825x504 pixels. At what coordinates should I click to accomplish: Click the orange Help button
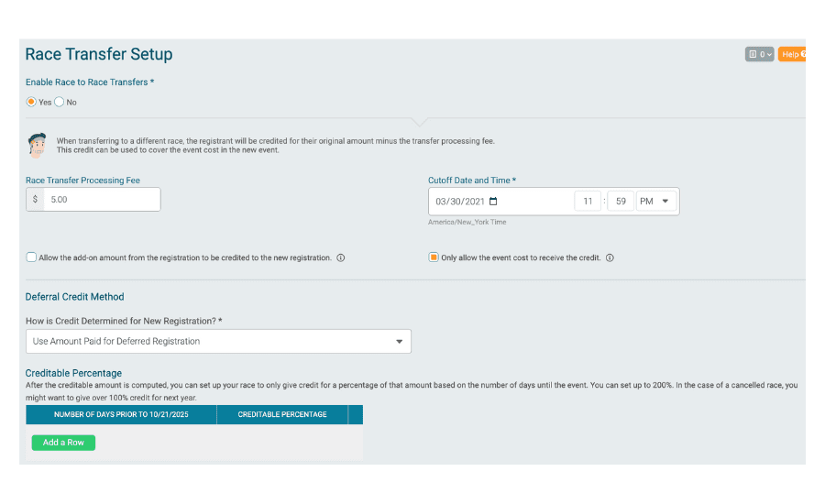[792, 54]
